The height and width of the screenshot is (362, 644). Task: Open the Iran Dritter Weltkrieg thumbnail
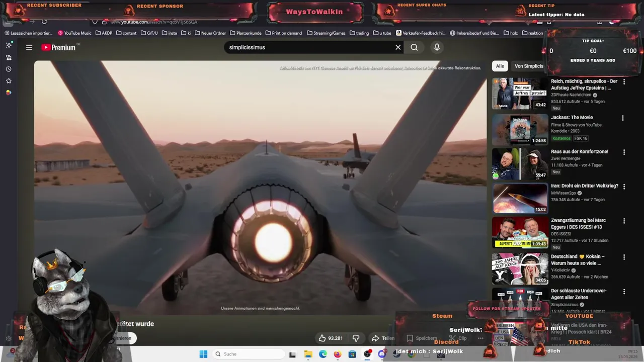[x=520, y=198]
